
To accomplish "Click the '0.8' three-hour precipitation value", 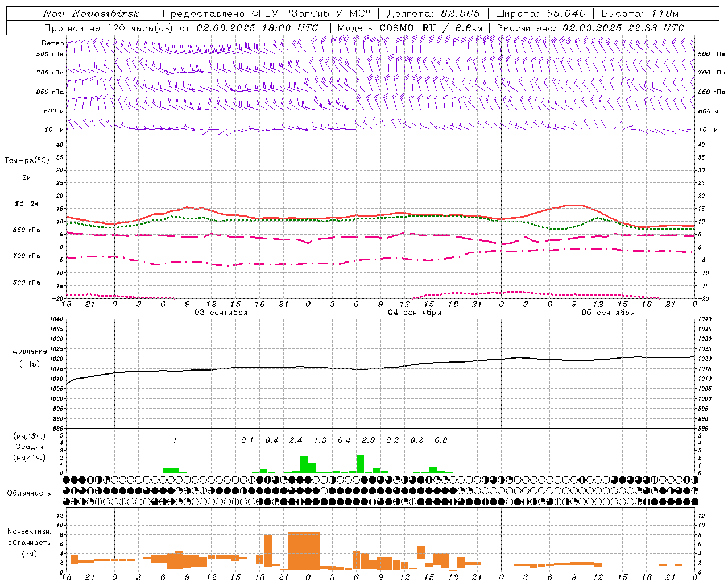I will pyautogui.click(x=441, y=440).
